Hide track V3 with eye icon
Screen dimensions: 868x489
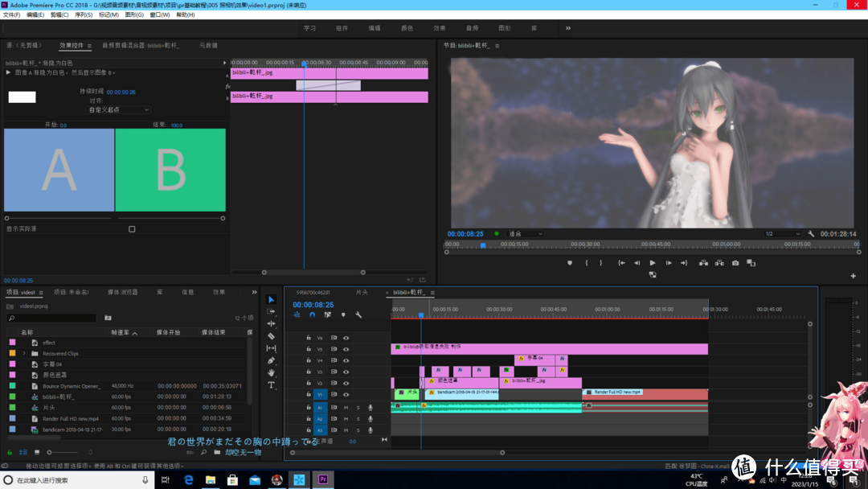pos(346,372)
